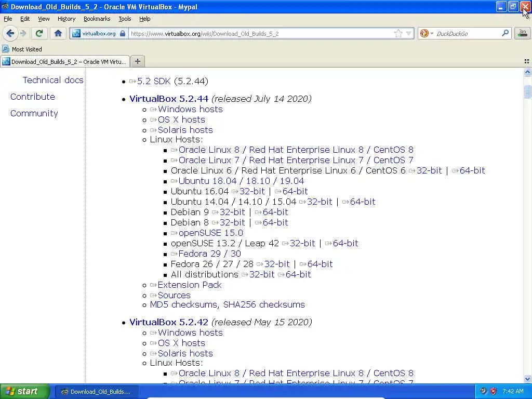Open the Most Visited bookmarks folder
Screen dimensions: 532x399
(x=22, y=49)
